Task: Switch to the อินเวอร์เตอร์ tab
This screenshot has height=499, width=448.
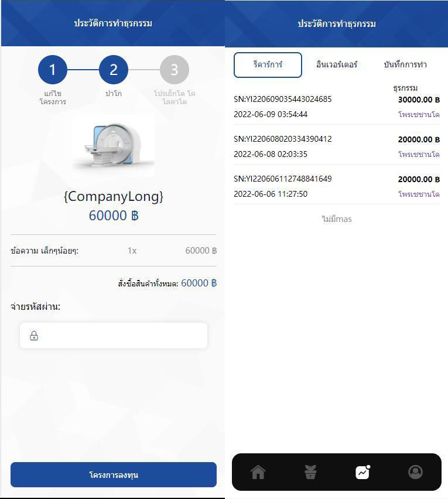Action: point(337,64)
